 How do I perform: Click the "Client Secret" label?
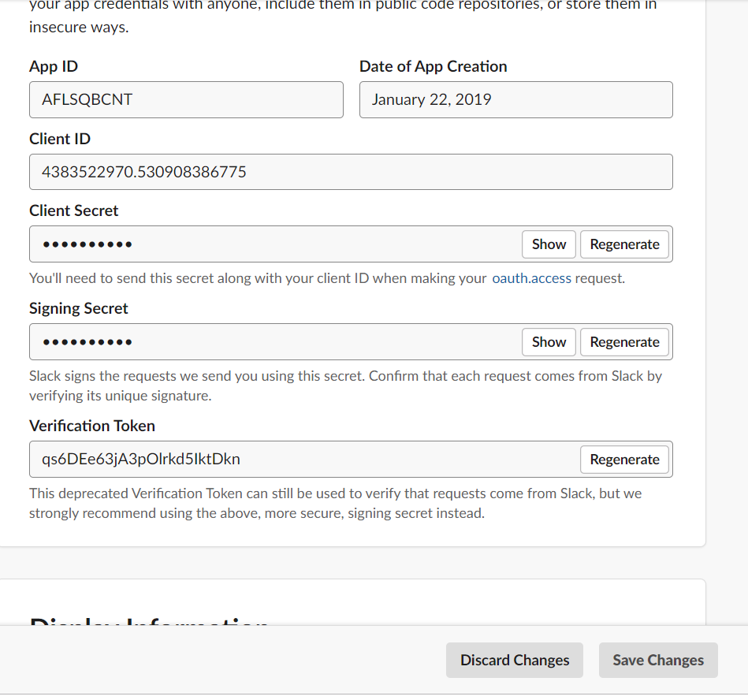(x=74, y=210)
